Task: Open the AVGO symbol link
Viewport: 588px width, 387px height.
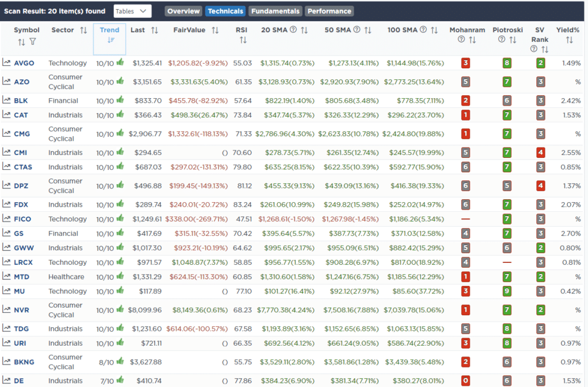Action: (24, 63)
